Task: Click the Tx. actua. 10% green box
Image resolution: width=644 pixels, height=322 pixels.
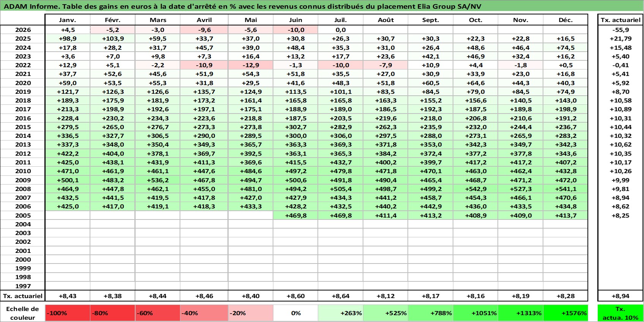Action: [x=620, y=313]
